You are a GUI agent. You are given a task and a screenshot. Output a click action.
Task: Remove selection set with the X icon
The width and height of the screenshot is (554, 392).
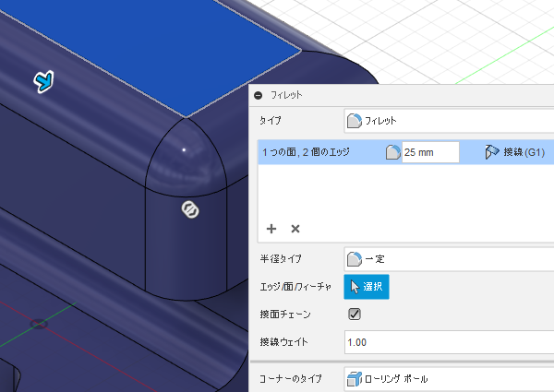click(x=295, y=229)
